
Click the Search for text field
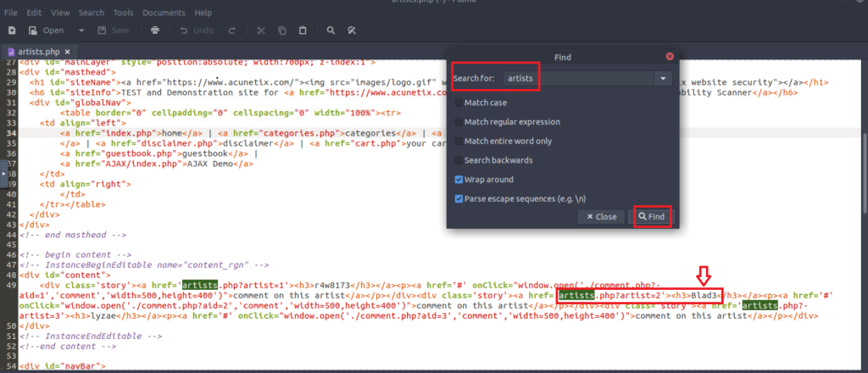click(577, 79)
